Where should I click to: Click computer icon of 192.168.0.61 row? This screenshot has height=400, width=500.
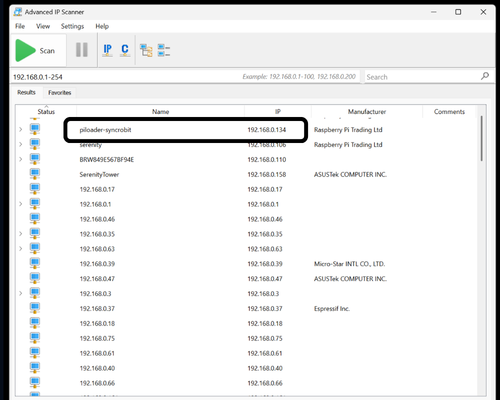[35, 352]
